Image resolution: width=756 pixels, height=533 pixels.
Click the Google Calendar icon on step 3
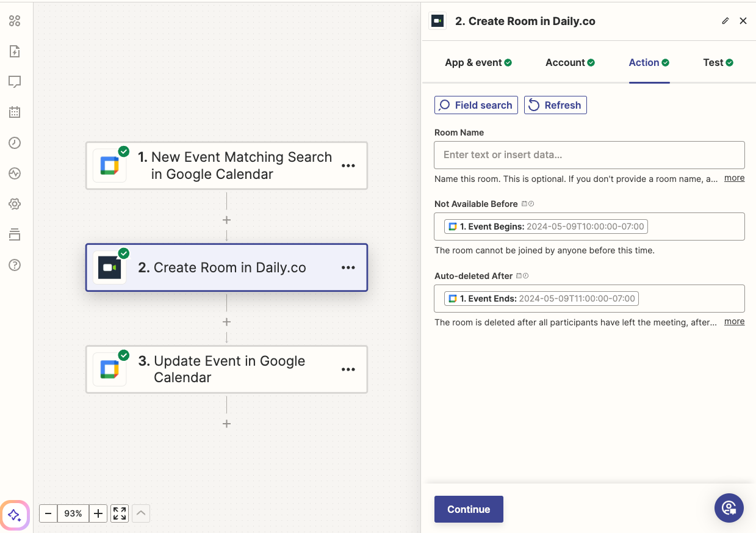(109, 369)
